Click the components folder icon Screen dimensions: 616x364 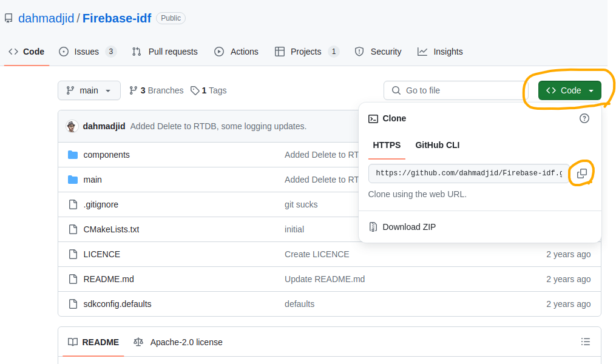pyautogui.click(x=73, y=155)
